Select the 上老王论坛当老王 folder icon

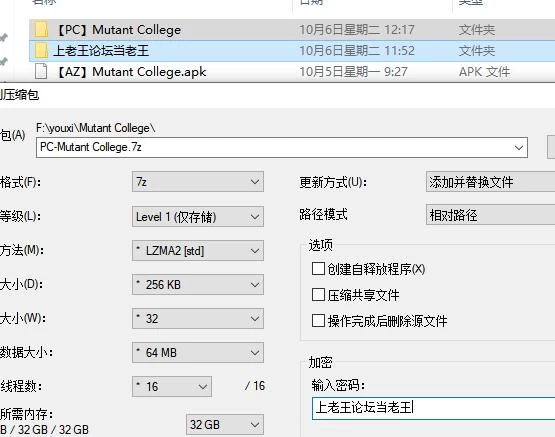[x=41, y=51]
